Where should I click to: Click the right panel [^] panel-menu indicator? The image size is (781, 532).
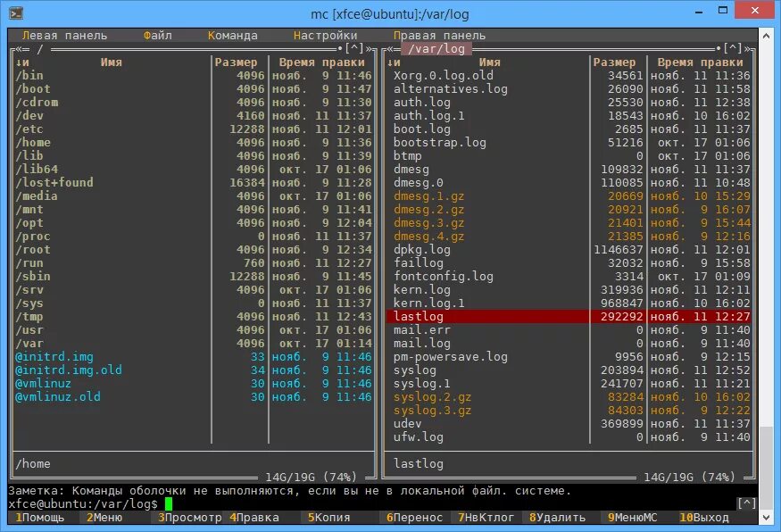click(x=733, y=49)
